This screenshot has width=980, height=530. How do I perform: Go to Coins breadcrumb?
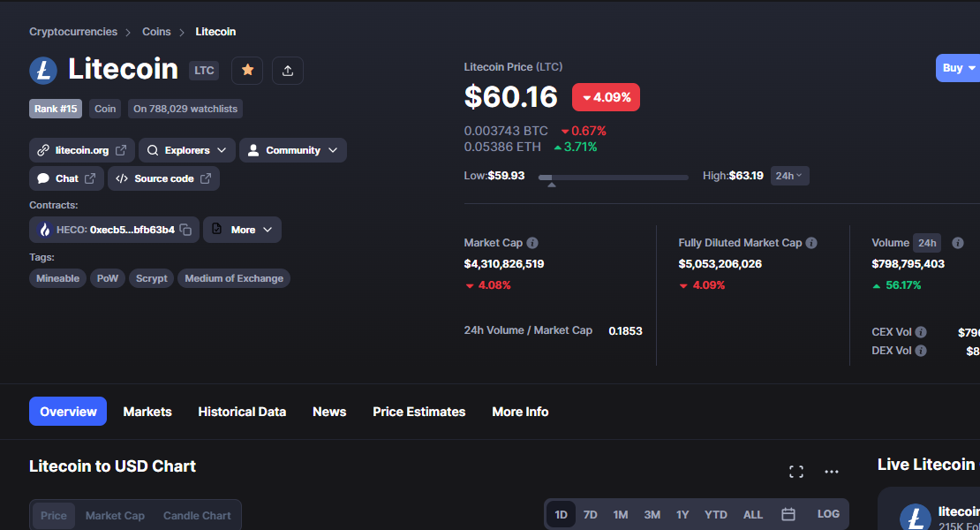click(156, 32)
